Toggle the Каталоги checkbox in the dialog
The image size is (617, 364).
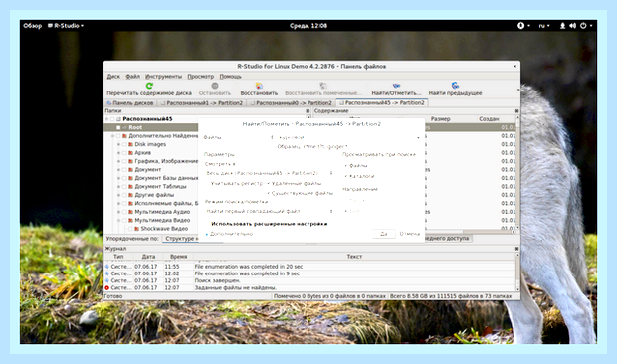tap(346, 176)
